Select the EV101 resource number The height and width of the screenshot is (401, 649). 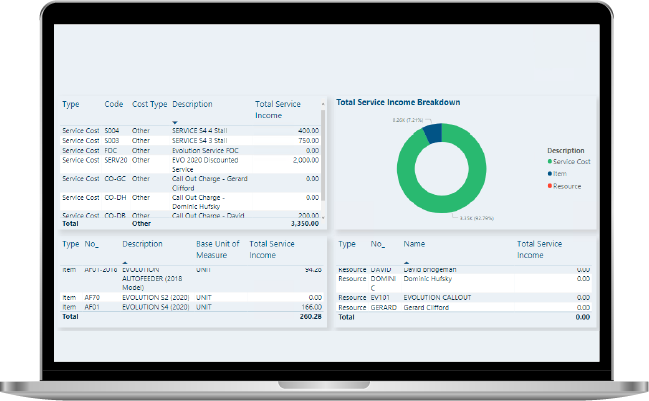click(x=380, y=298)
